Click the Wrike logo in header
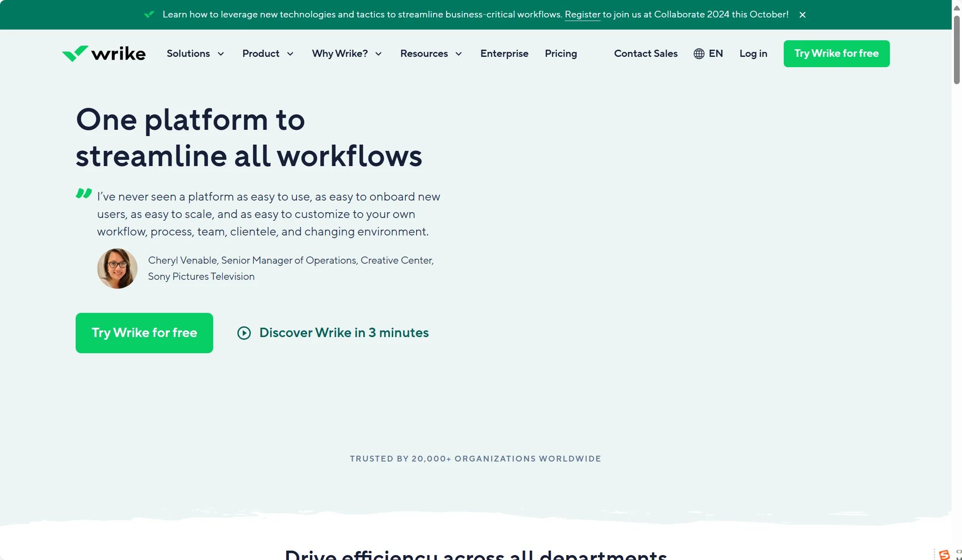962x560 pixels. tap(104, 54)
